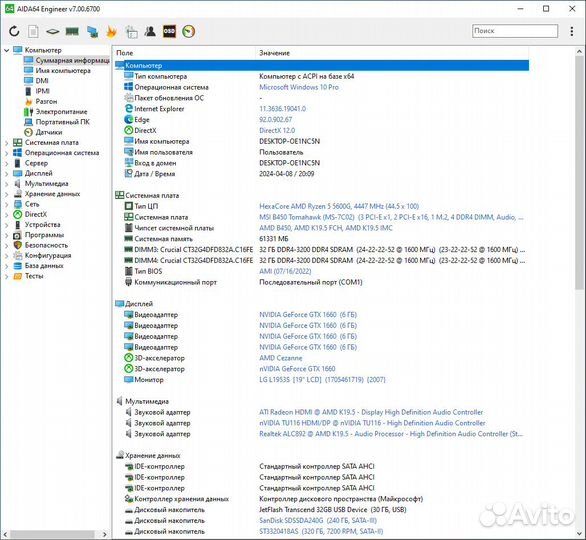Collapse the Компьютер tree node

pyautogui.click(x=6, y=50)
